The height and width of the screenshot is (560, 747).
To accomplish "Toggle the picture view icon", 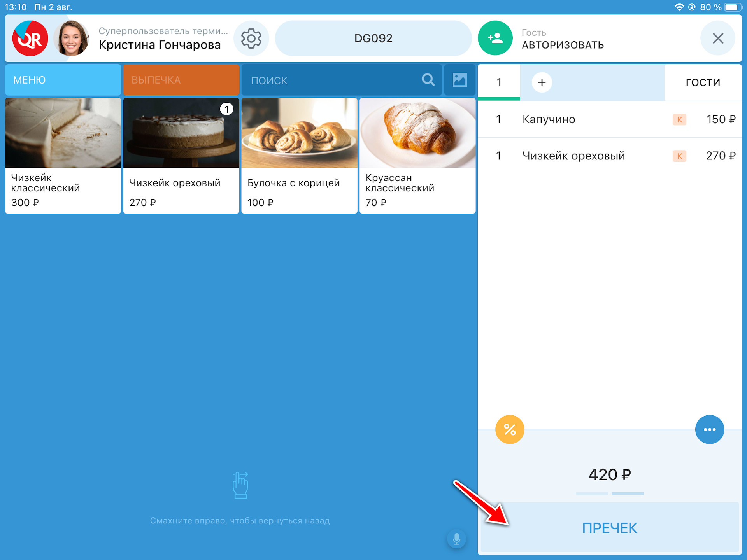I will (x=460, y=80).
